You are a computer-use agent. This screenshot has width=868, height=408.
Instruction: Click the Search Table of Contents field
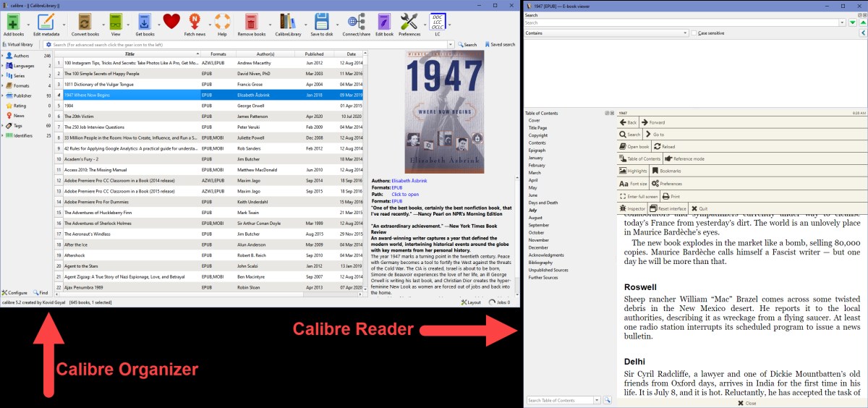point(560,400)
